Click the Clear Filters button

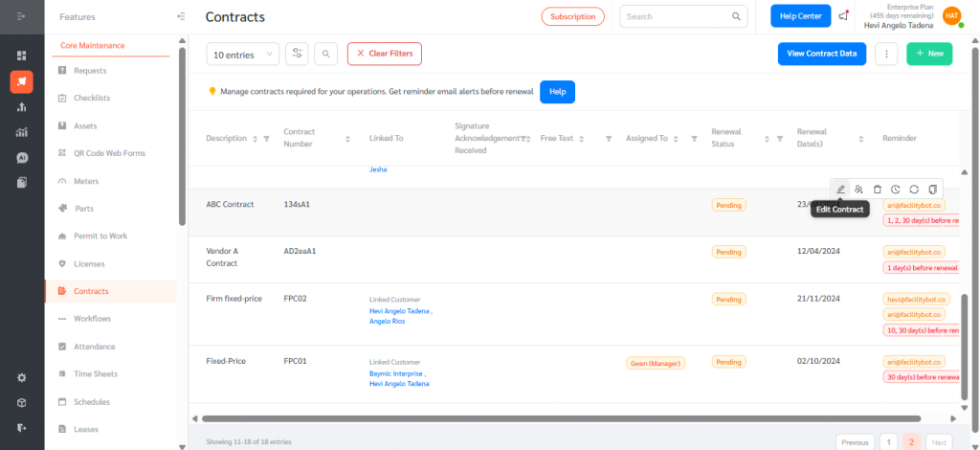(x=384, y=54)
